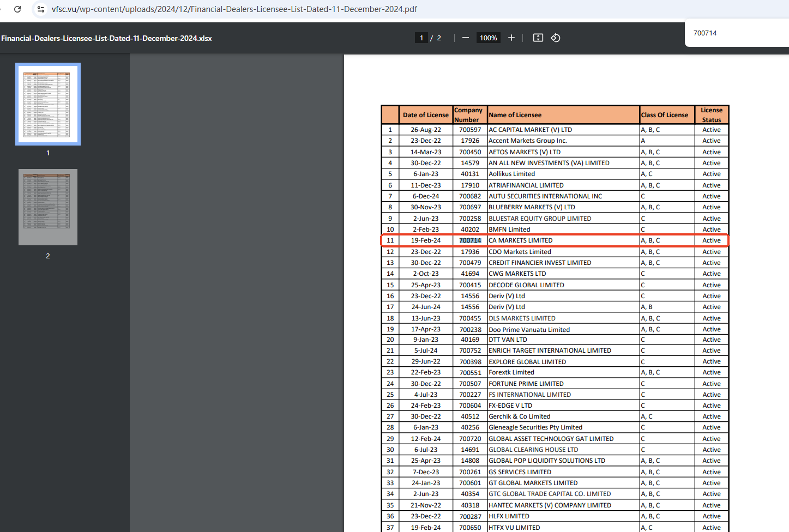Click the Name of Licensee column header

click(515, 115)
